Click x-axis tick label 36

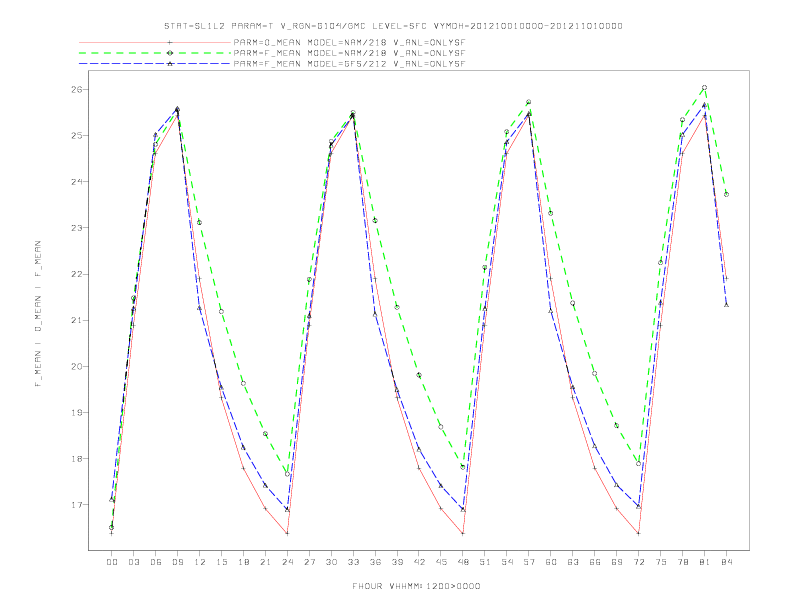pos(375,562)
